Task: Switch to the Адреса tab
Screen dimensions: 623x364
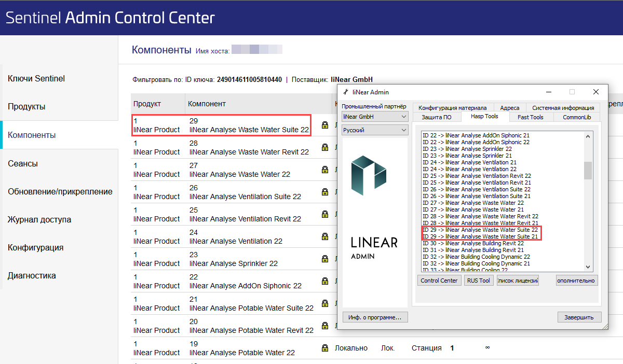Action: (x=510, y=108)
